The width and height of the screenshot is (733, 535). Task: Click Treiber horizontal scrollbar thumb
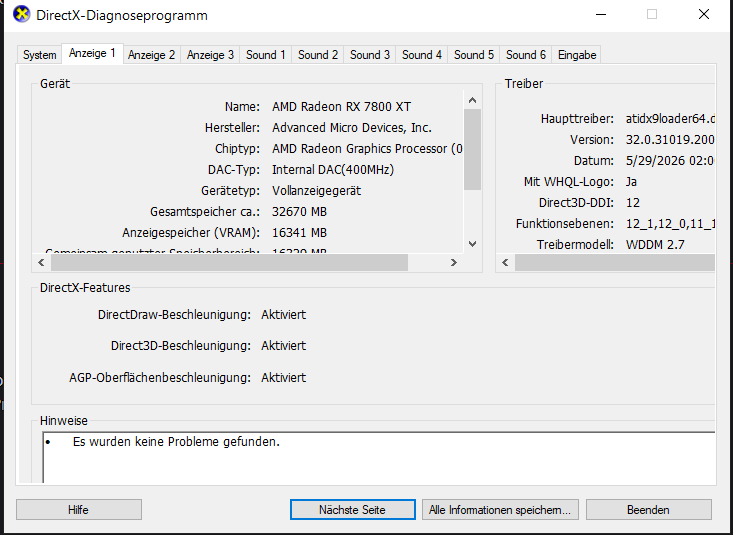pyautogui.click(x=615, y=262)
